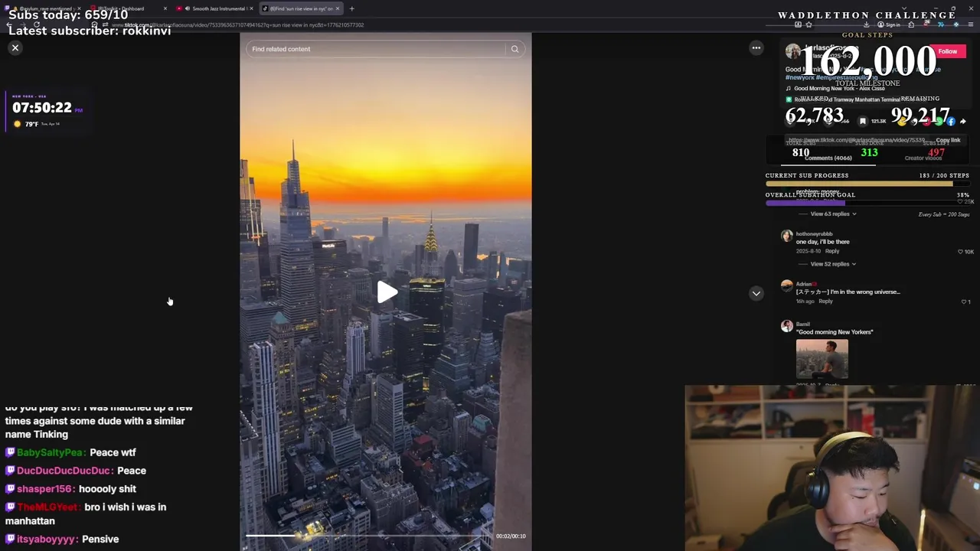Click the share arrow icon
The height and width of the screenshot is (551, 980).
(963, 121)
